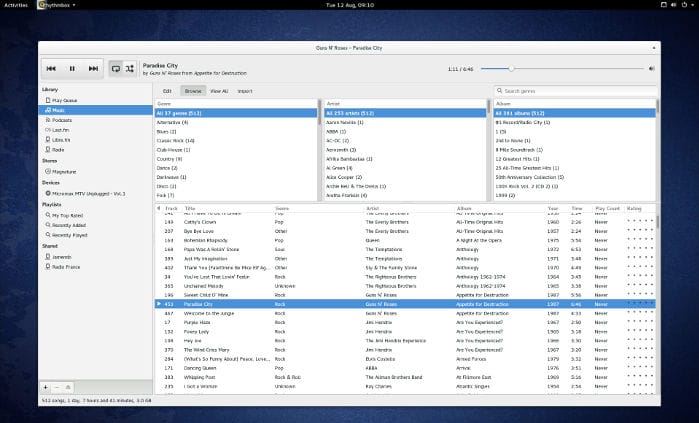The image size is (699, 423).
Task: Select 50th Anniversary Collection album
Action: (x=575, y=177)
